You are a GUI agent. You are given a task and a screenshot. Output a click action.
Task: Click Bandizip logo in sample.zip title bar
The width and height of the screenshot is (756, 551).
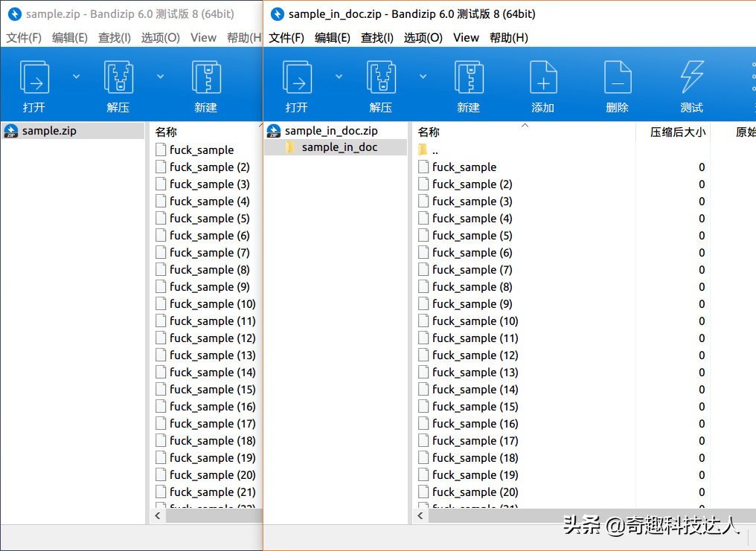15,14
